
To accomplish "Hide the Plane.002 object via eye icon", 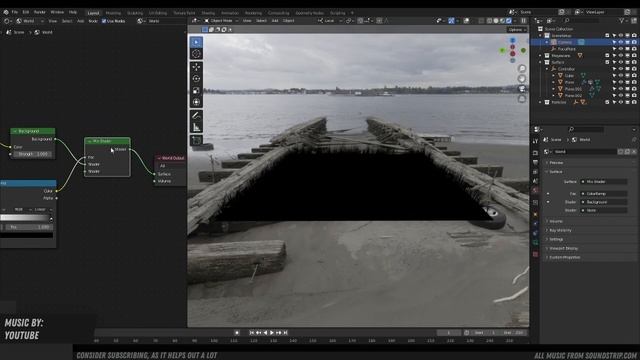I will (x=621, y=96).
